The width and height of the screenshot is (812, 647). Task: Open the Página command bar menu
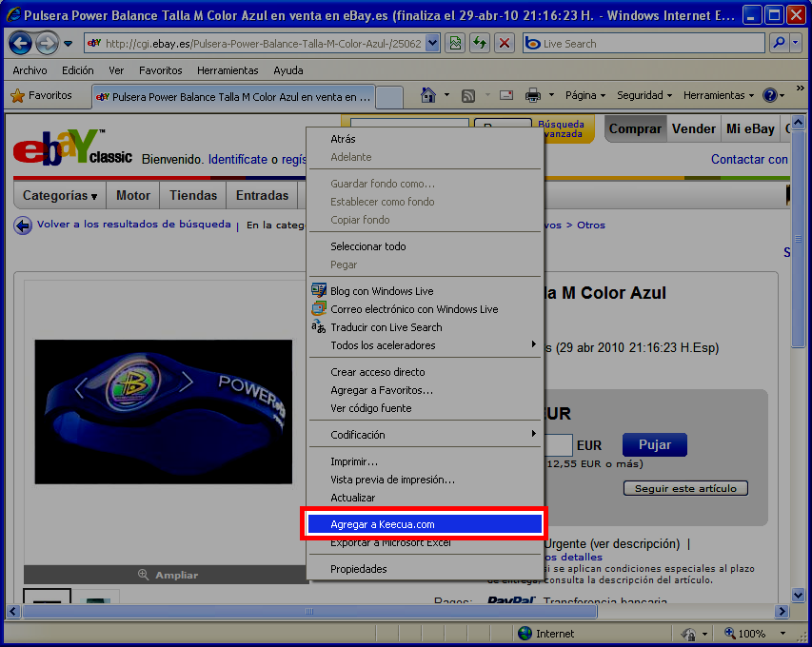(585, 95)
